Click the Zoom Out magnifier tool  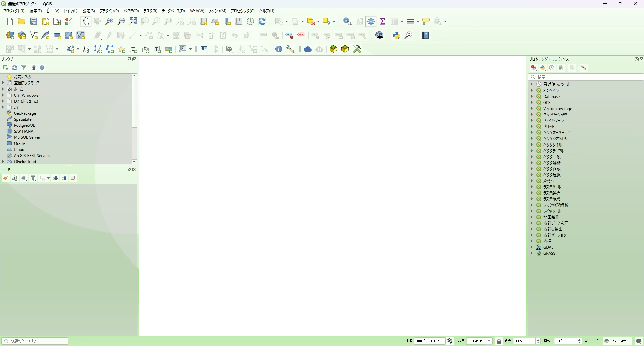(x=121, y=22)
